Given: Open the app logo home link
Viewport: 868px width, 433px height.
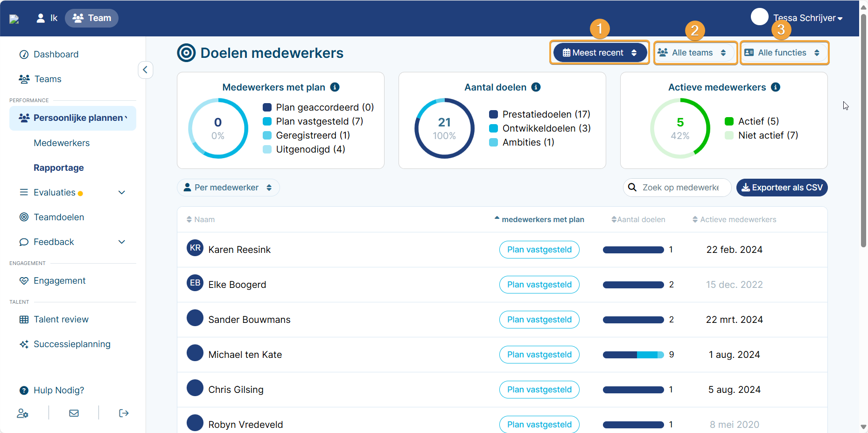Looking at the screenshot, I should 14,19.
